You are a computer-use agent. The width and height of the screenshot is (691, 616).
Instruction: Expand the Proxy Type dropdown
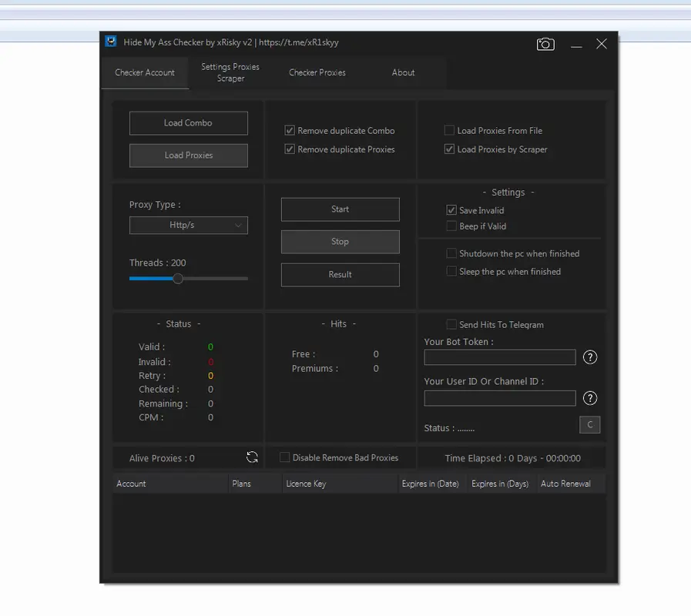(188, 226)
